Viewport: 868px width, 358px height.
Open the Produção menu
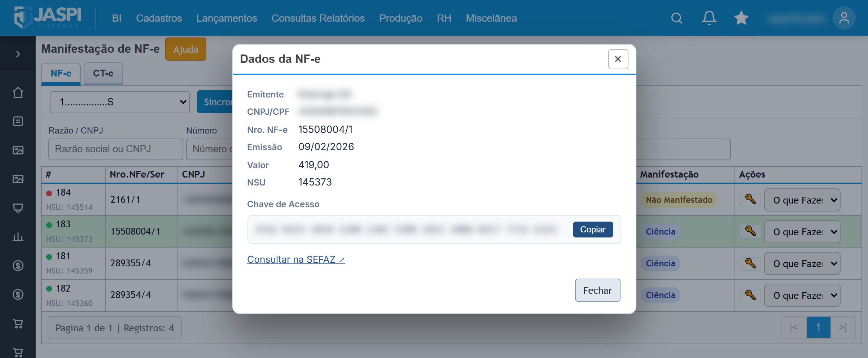[401, 18]
